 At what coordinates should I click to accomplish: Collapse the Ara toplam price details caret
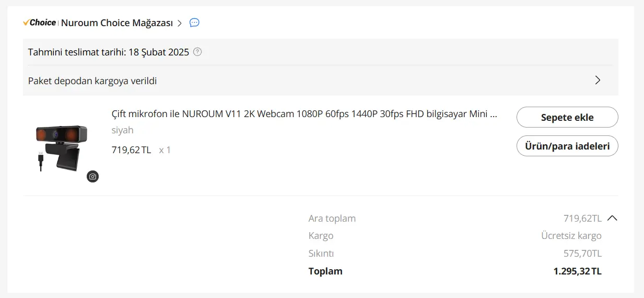click(x=613, y=218)
